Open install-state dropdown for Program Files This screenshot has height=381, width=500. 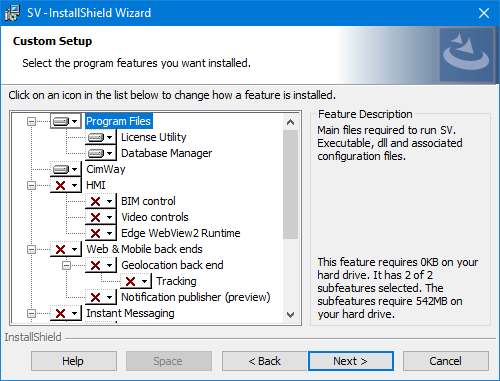click(66, 121)
